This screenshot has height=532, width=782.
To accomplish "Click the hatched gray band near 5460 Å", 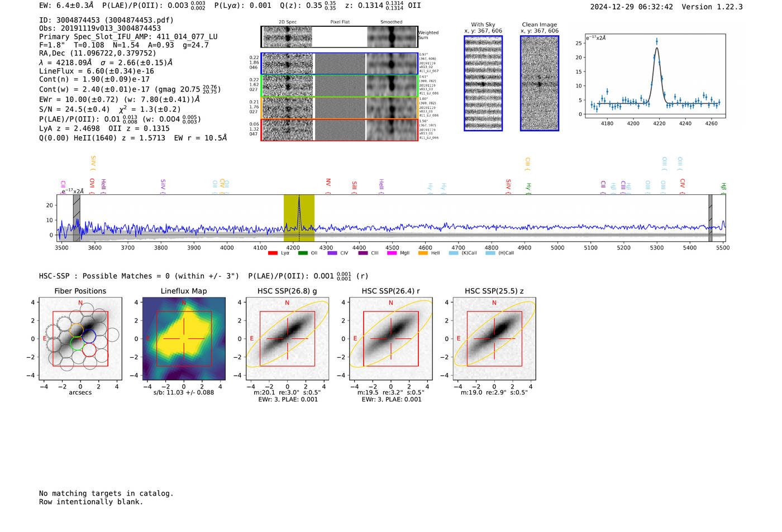I will coord(711,218).
